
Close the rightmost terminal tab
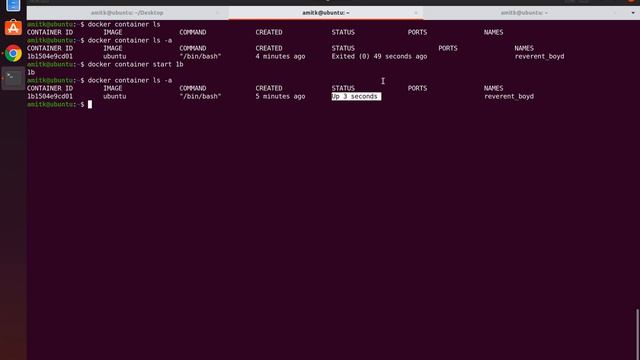[x=614, y=13]
